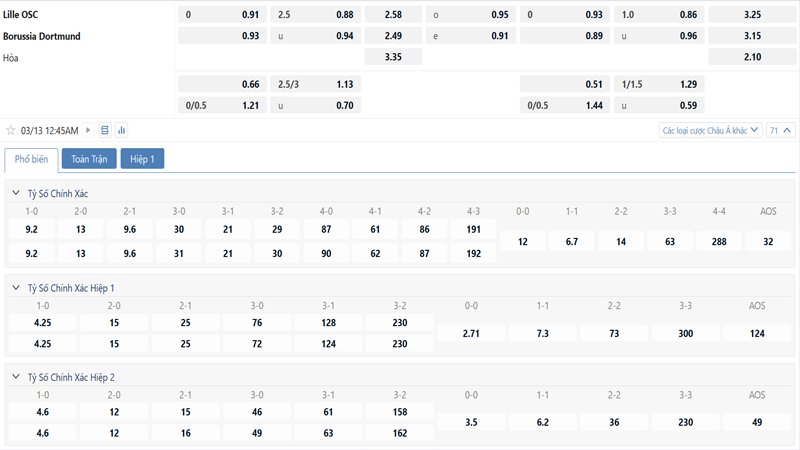Choose first-half 1-1 odds 7.3
Viewport: 800px width, 450px height.
[542, 332]
